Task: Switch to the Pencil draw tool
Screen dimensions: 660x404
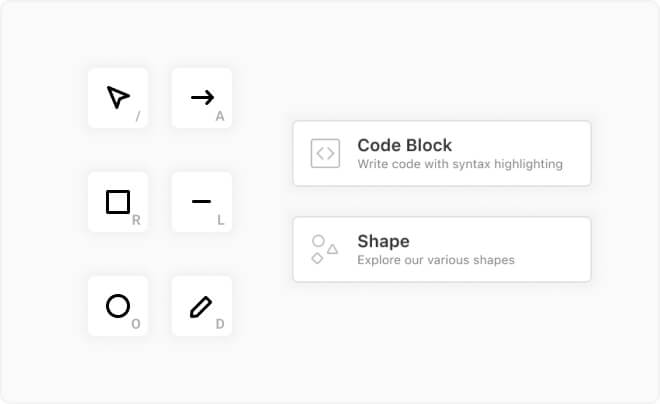Action: (x=202, y=306)
